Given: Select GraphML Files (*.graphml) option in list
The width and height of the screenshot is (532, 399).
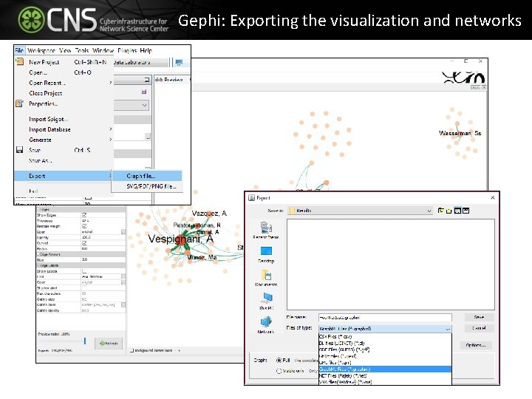Looking at the screenshot, I should [x=385, y=369].
